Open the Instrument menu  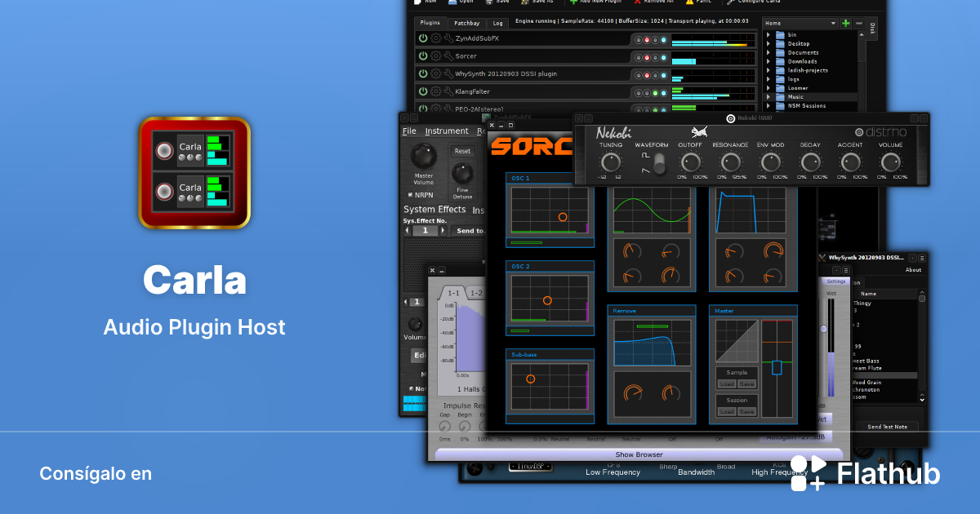click(446, 131)
